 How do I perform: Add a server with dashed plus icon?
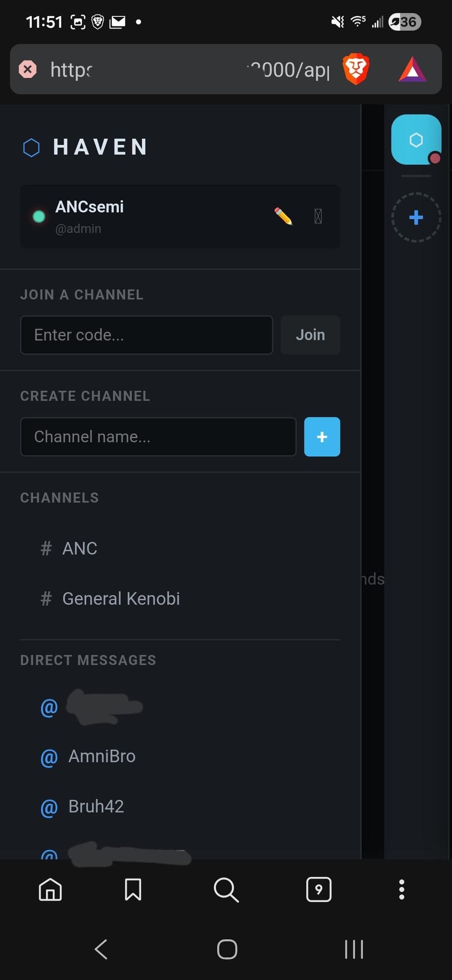point(416,217)
